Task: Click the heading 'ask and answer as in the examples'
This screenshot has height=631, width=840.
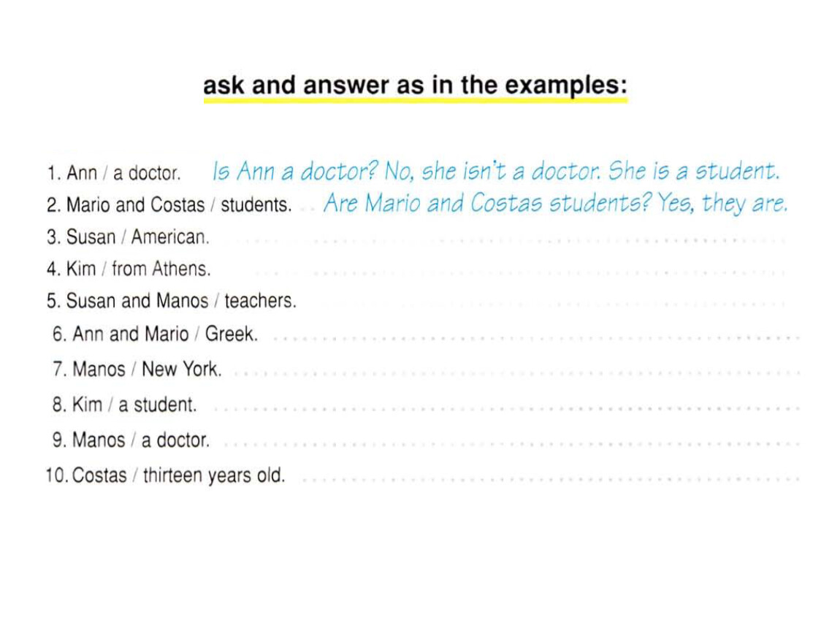Action: 415,85
